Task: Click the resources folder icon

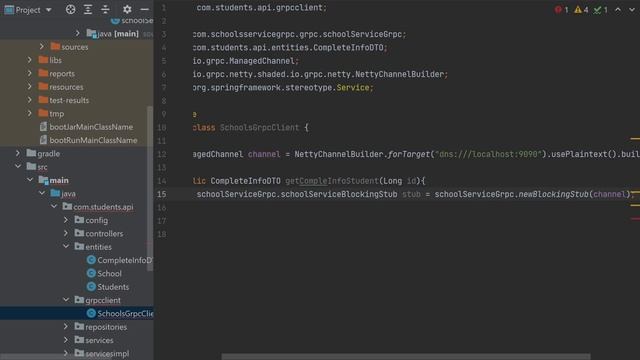Action: (43, 86)
